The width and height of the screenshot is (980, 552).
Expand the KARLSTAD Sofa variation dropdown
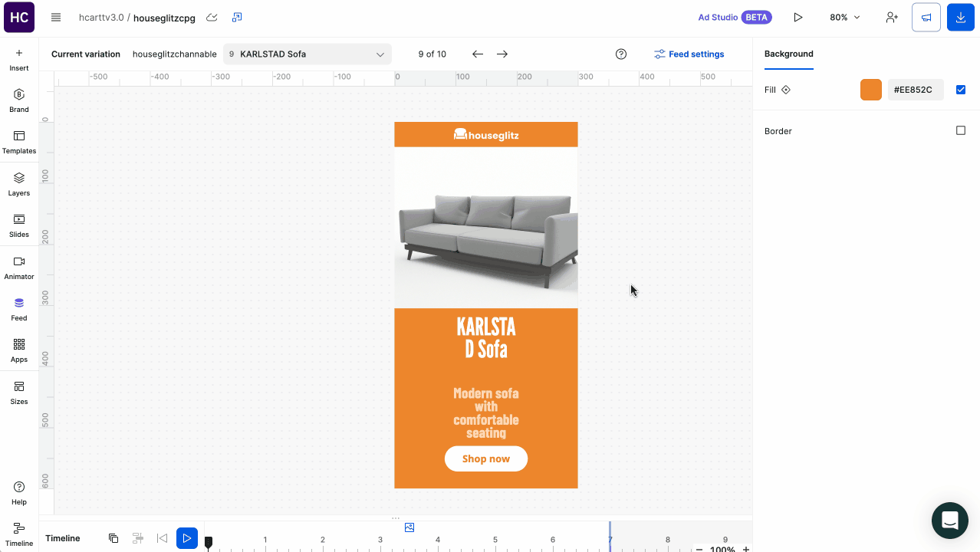307,54
